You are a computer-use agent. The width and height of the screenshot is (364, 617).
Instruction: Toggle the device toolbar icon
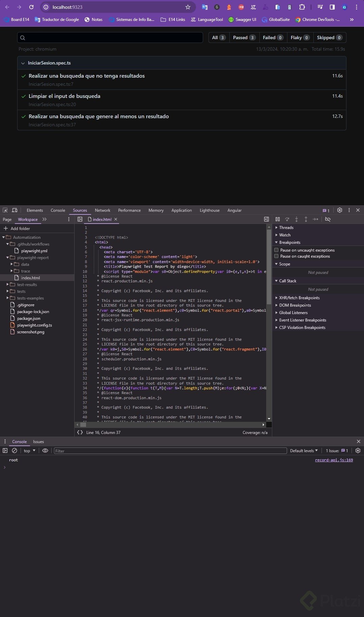(x=15, y=210)
